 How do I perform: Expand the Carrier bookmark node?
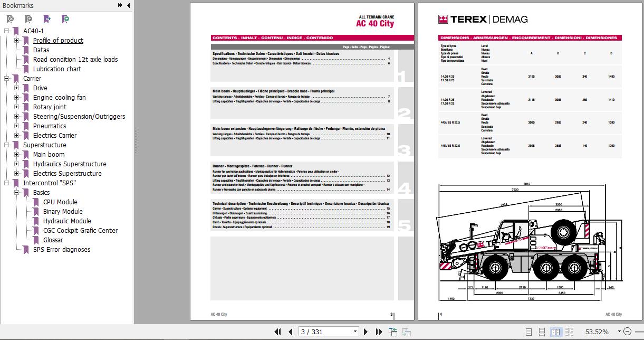coord(7,78)
